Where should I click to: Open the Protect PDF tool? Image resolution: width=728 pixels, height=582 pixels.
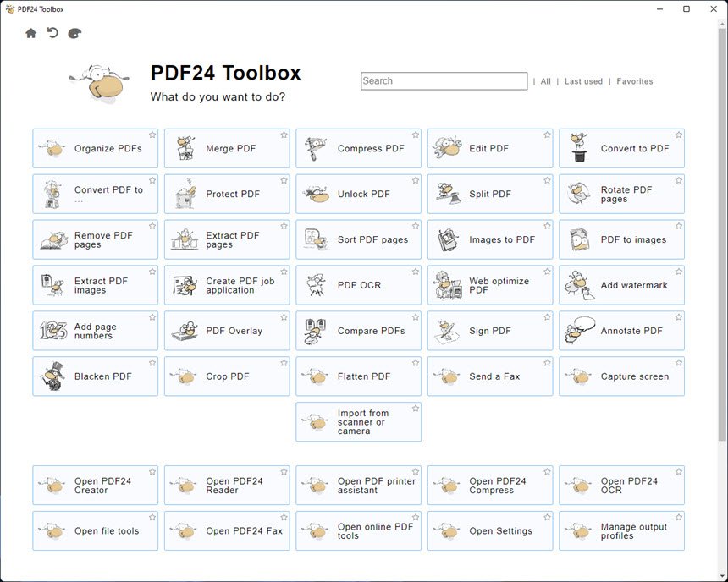(x=227, y=194)
